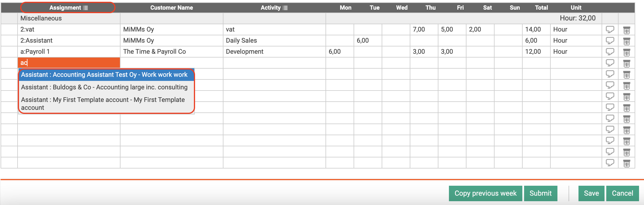Select Accounting Assistant Test Oy suggestion
This screenshot has width=644, height=205.
coord(104,75)
